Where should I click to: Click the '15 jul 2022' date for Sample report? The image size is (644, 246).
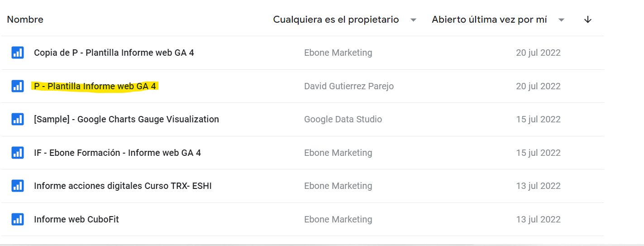pyautogui.click(x=538, y=119)
